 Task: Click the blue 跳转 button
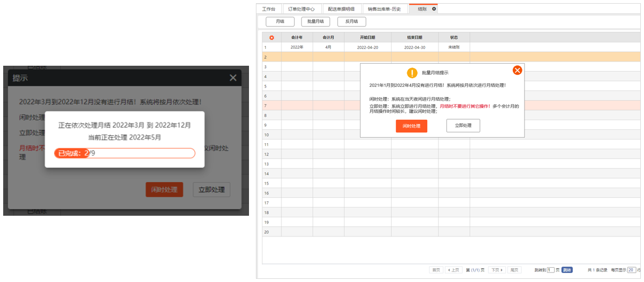[568, 270]
